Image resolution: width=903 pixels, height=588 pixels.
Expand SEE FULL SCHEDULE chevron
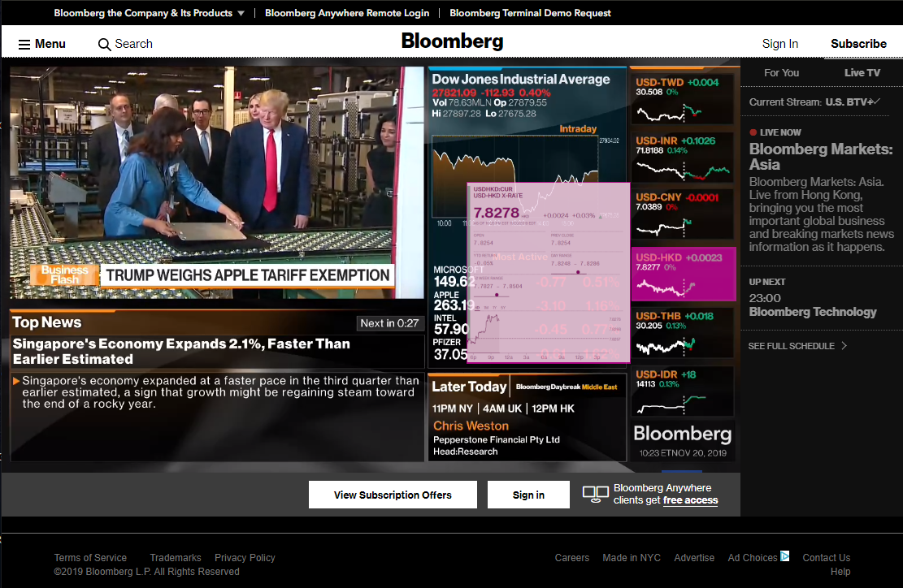tap(844, 346)
